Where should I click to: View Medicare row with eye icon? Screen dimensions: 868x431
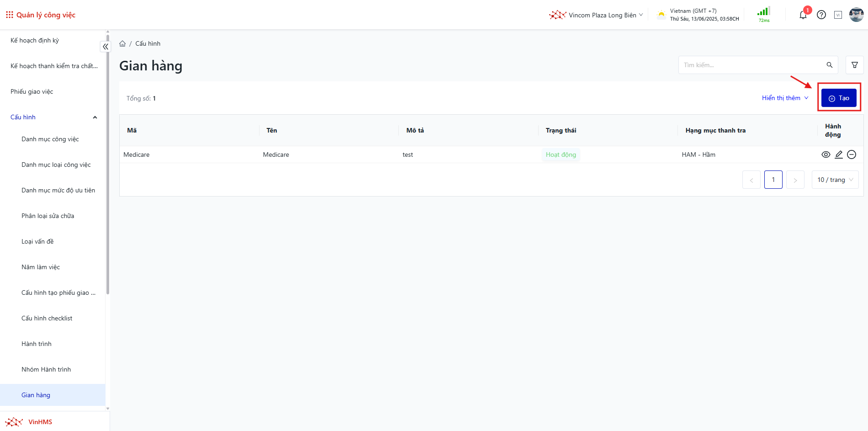(x=826, y=154)
